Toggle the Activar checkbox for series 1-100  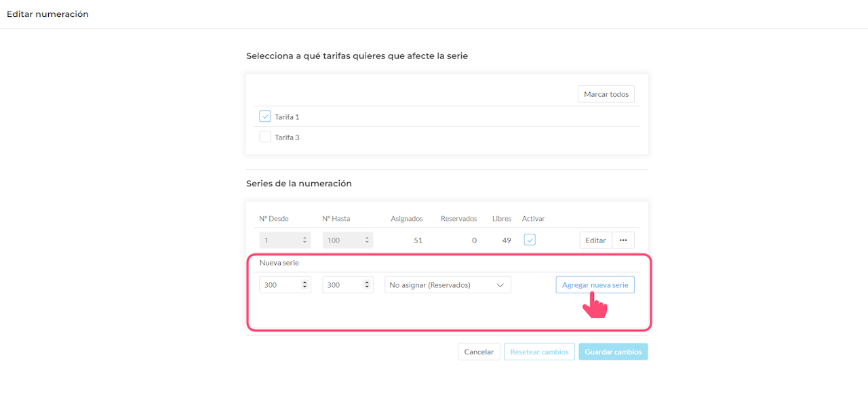coord(530,240)
